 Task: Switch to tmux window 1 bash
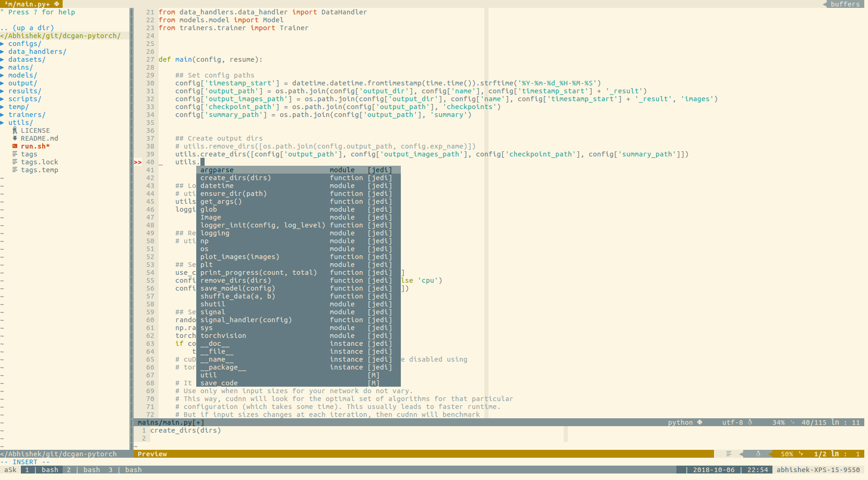pos(42,470)
